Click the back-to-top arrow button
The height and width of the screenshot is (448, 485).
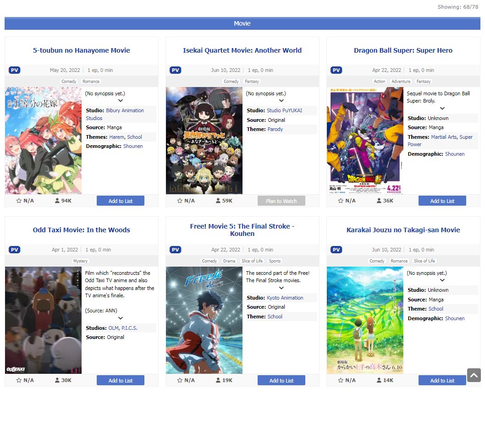[x=474, y=375]
